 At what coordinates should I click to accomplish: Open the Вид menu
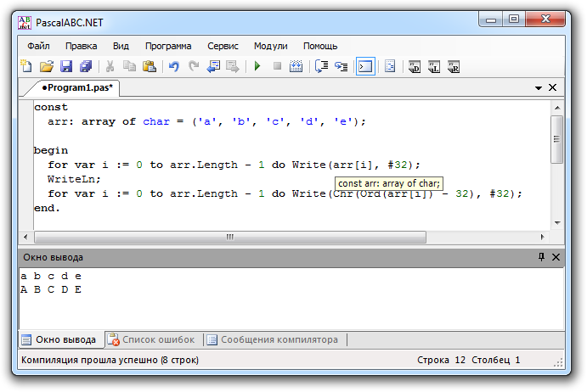point(121,46)
